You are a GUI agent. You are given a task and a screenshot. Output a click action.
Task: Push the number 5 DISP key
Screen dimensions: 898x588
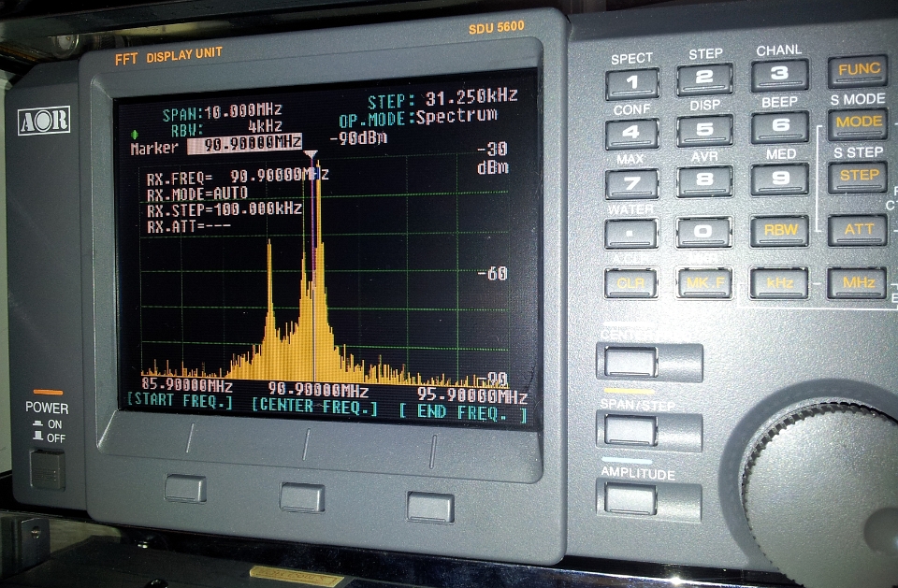coord(704,130)
